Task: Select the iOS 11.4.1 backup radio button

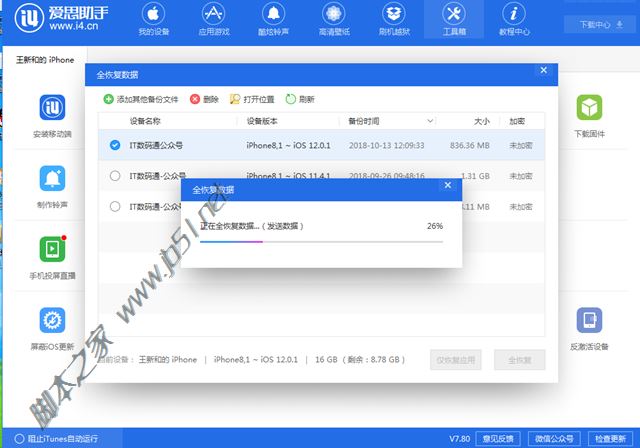Action: point(115,176)
